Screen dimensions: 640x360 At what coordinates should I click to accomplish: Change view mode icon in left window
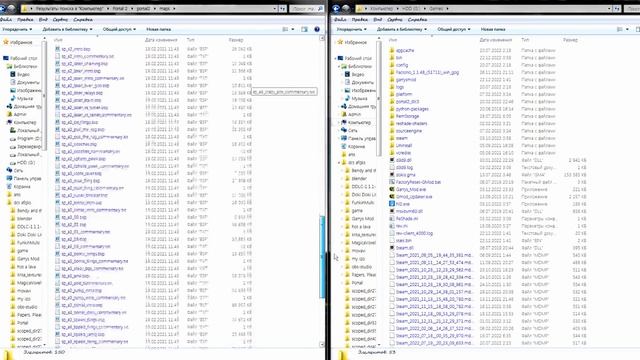[285, 29]
